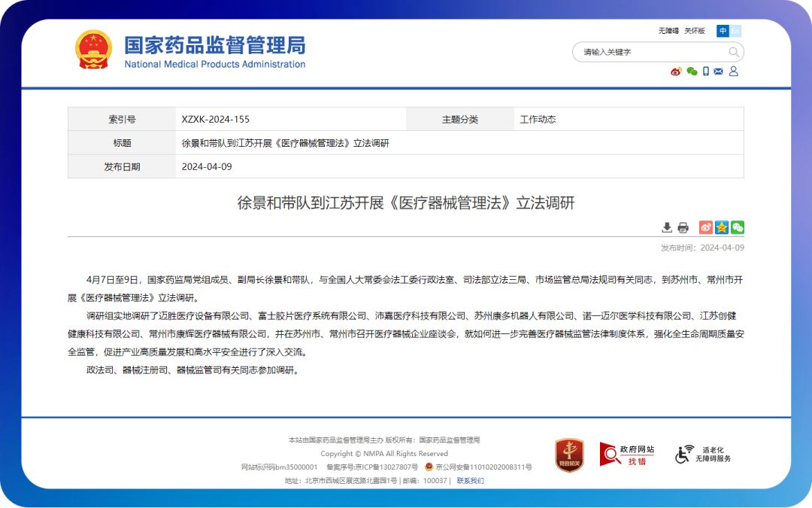Click the paragraph starting 4月7日至9日
Viewport: 812px width, 508px height.
pyautogui.click(x=406, y=289)
